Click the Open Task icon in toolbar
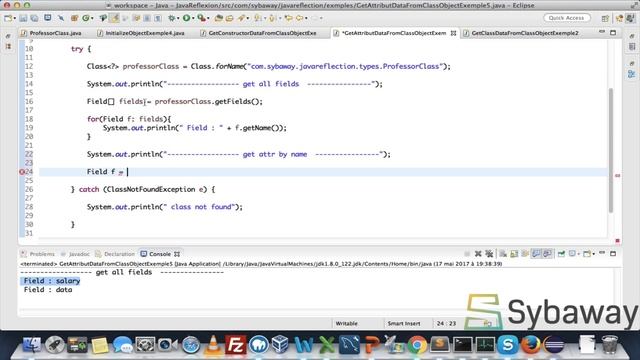This screenshot has height=360, width=640. pos(229,18)
